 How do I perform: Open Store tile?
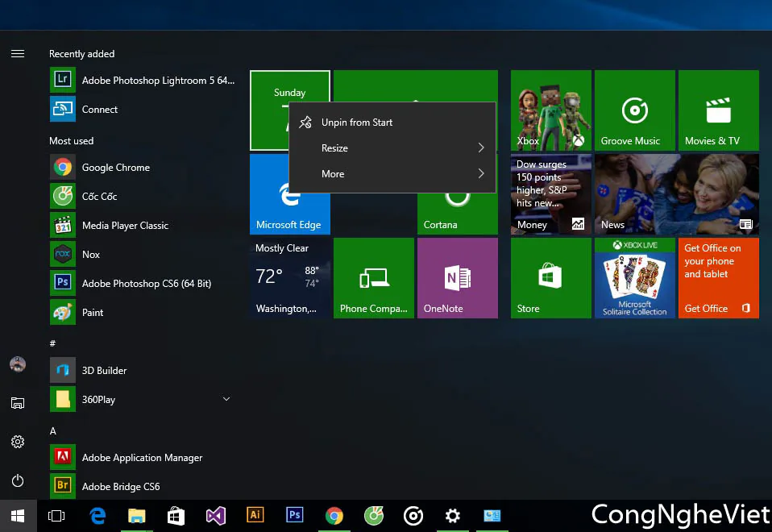pos(551,278)
